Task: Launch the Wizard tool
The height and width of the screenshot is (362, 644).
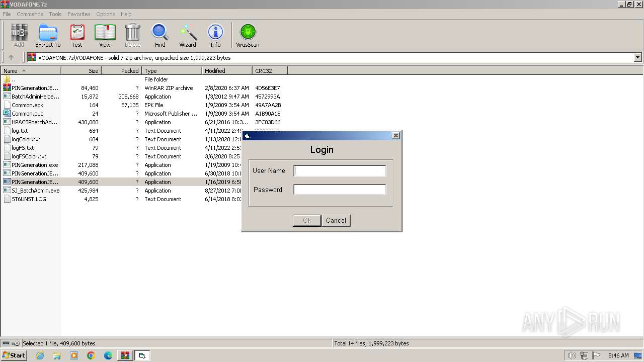Action: [188, 36]
